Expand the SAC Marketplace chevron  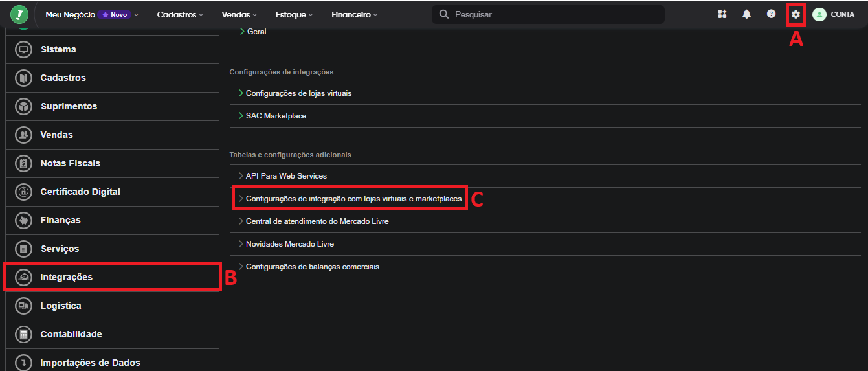click(241, 116)
